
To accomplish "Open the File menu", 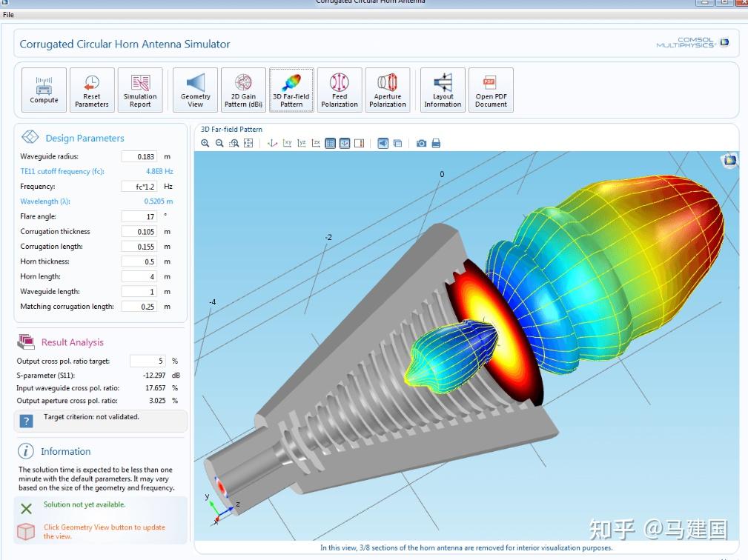I will coord(9,14).
